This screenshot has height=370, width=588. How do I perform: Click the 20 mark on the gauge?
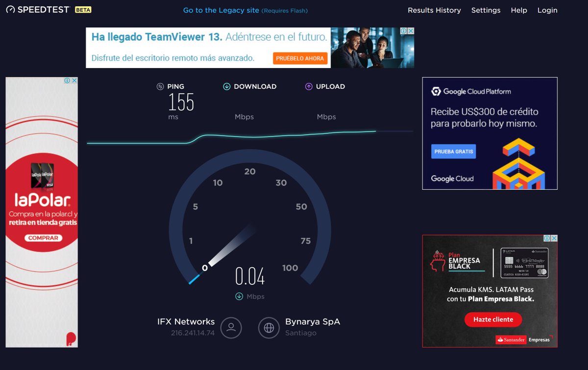tap(250, 172)
